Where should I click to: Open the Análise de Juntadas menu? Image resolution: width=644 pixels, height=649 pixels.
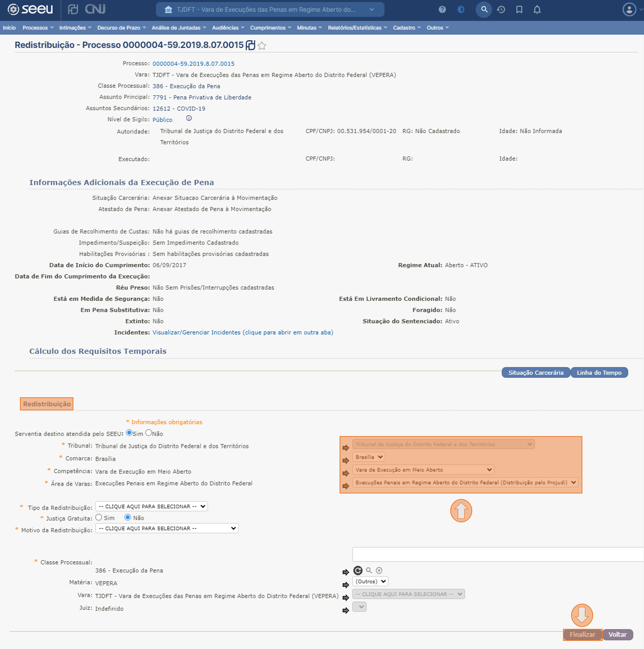[179, 28]
